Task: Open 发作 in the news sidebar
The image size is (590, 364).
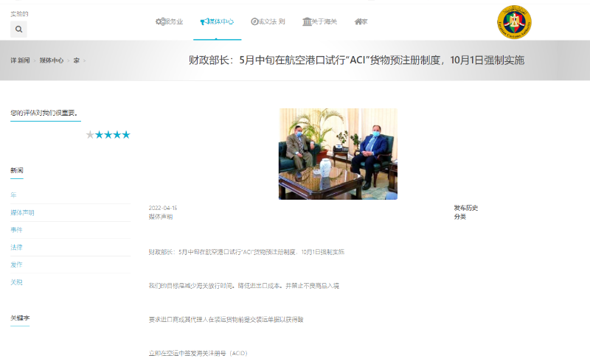Action: click(x=16, y=265)
